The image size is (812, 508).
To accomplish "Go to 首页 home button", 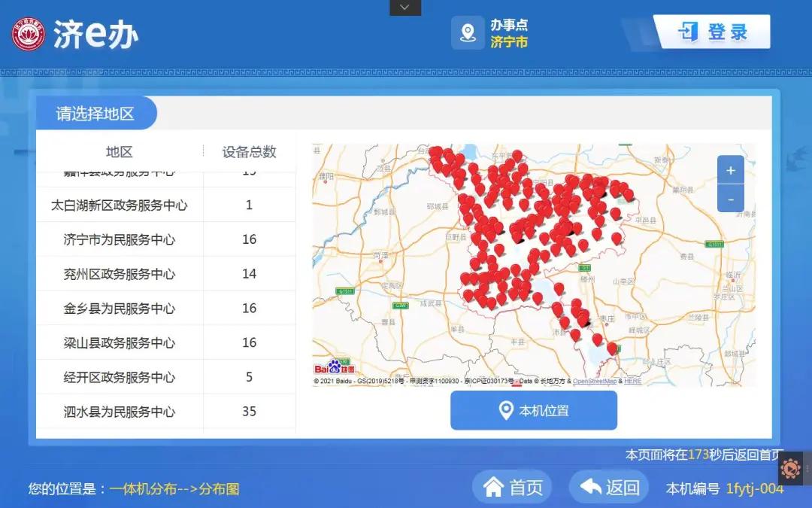I will coord(512,487).
